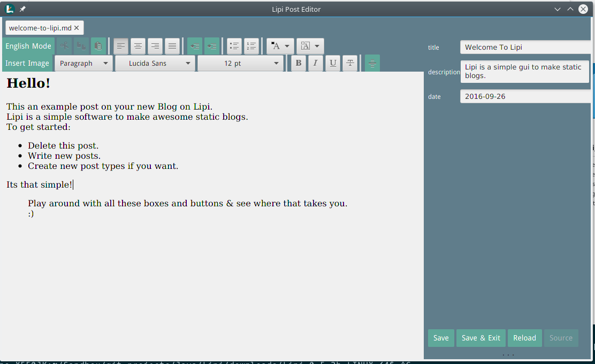The width and height of the screenshot is (595, 364).
Task: Align text right
Action: click(155, 47)
